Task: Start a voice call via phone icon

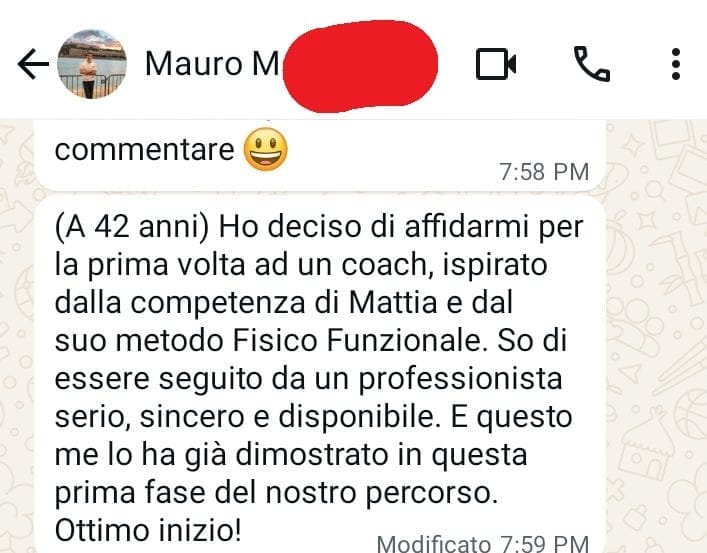Action: (x=592, y=64)
